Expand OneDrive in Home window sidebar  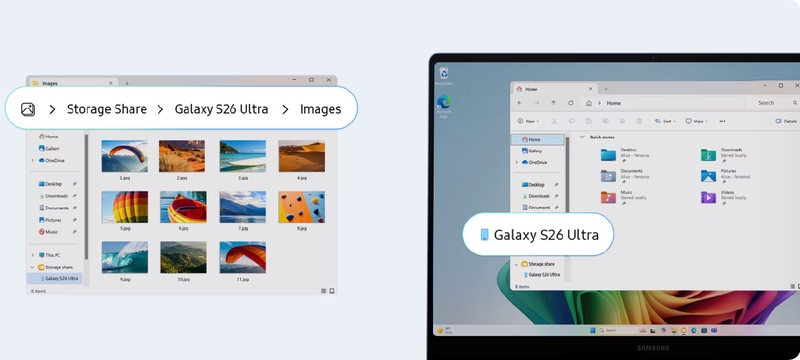click(516, 162)
